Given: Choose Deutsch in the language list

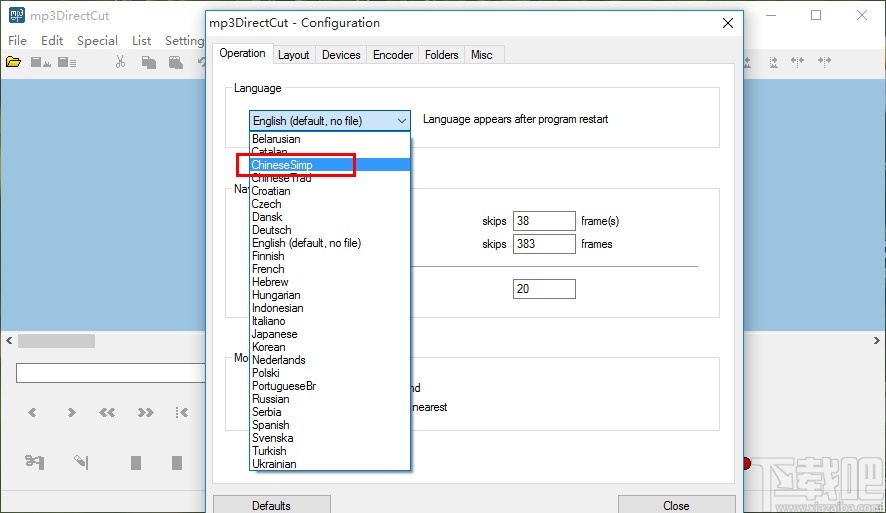Looking at the screenshot, I should click(x=329, y=230).
